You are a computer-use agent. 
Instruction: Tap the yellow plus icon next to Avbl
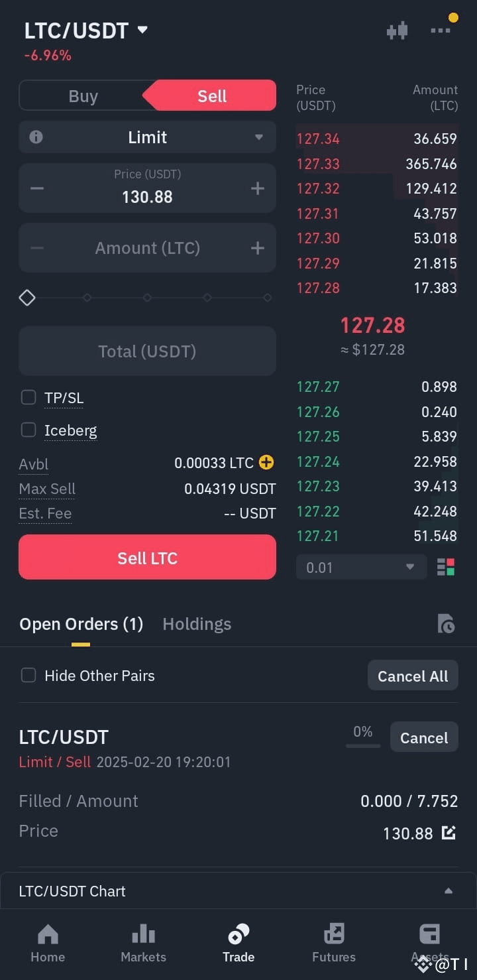(266, 462)
